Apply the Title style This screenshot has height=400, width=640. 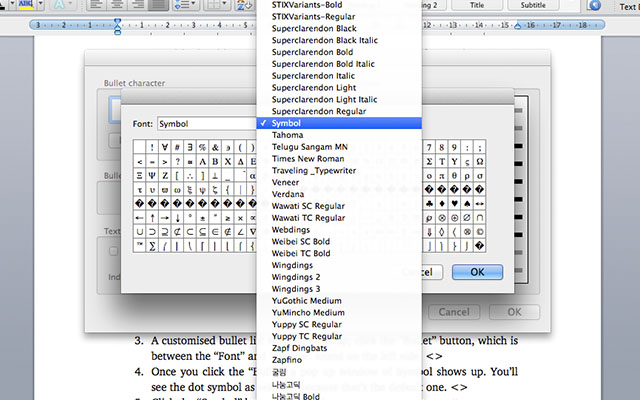[x=477, y=5]
